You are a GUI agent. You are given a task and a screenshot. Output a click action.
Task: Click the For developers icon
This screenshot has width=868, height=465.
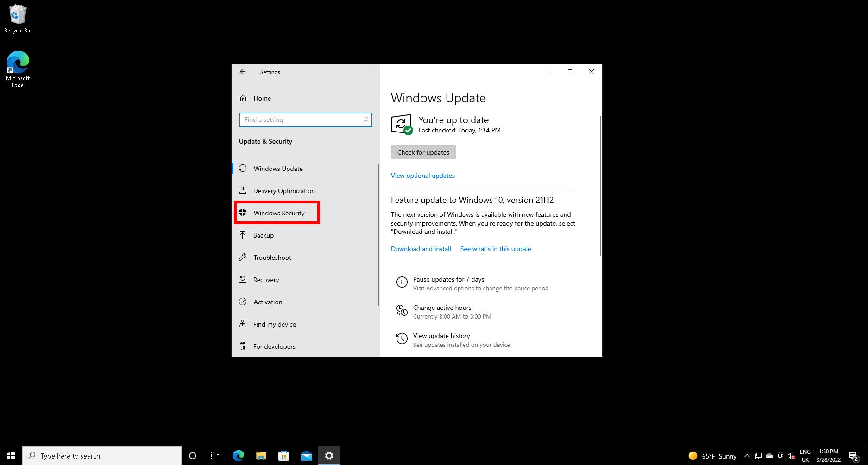[243, 346]
